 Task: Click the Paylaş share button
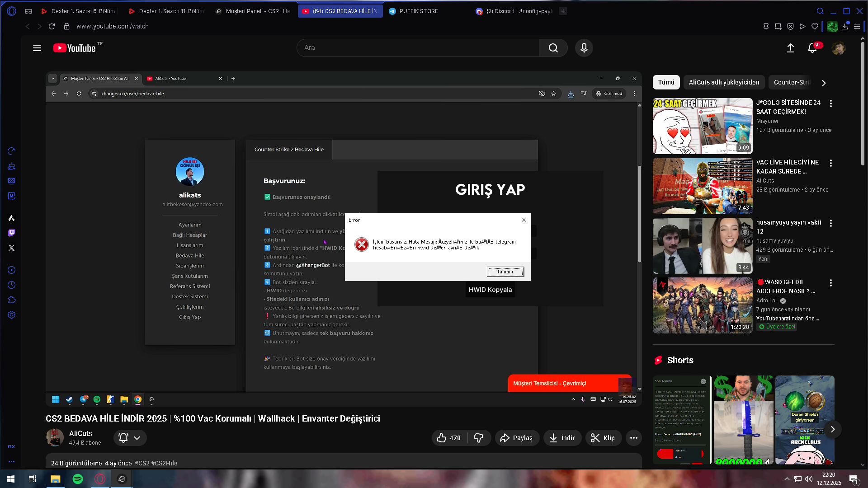pos(517,438)
